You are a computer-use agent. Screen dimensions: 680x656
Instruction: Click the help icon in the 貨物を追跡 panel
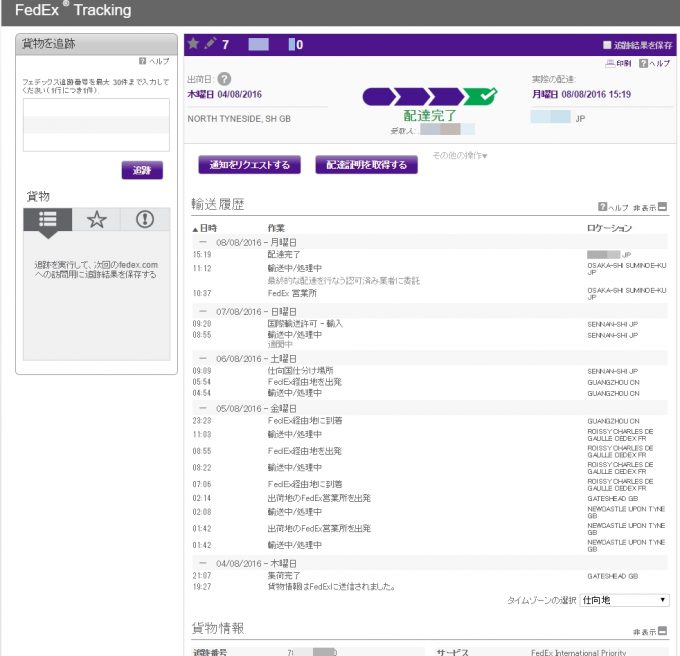tap(142, 61)
